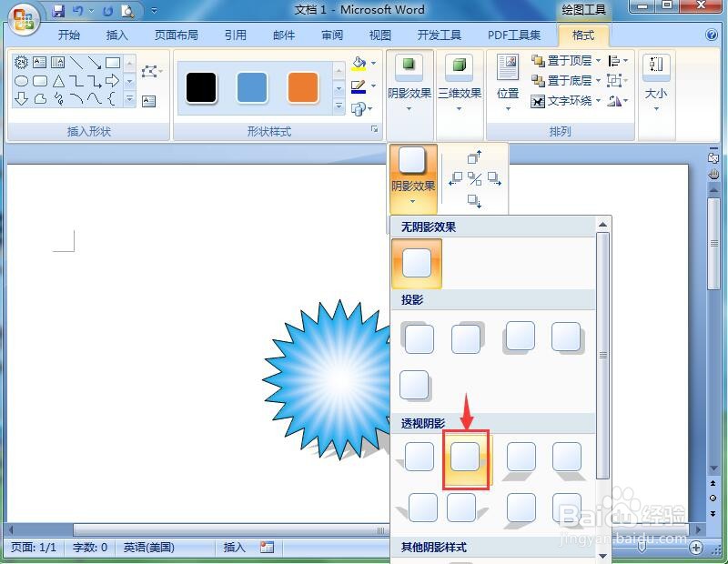Pick the black shape style swatch
The height and width of the screenshot is (564, 728).
click(x=201, y=87)
